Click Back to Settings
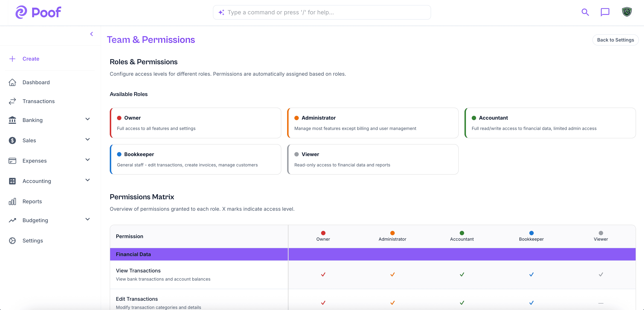644x310 pixels. (x=615, y=40)
